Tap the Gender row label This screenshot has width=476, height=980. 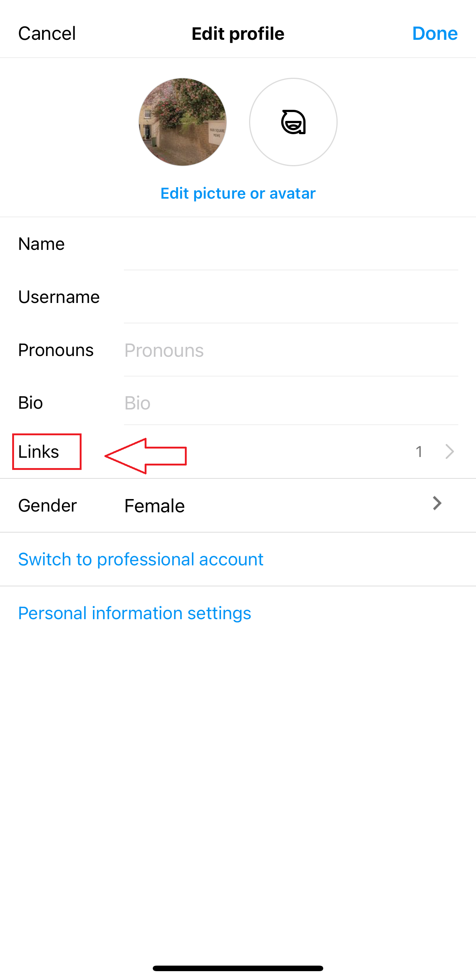click(x=48, y=506)
